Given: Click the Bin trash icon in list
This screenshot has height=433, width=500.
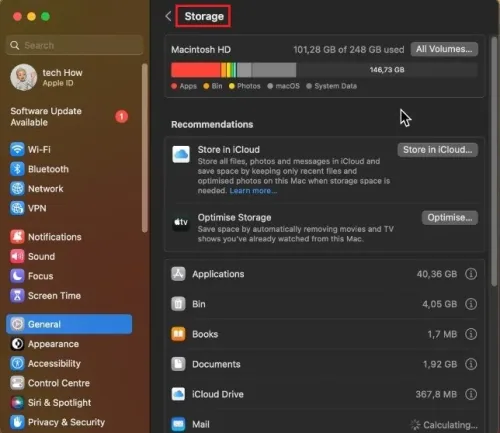Looking at the screenshot, I should click(x=178, y=304).
